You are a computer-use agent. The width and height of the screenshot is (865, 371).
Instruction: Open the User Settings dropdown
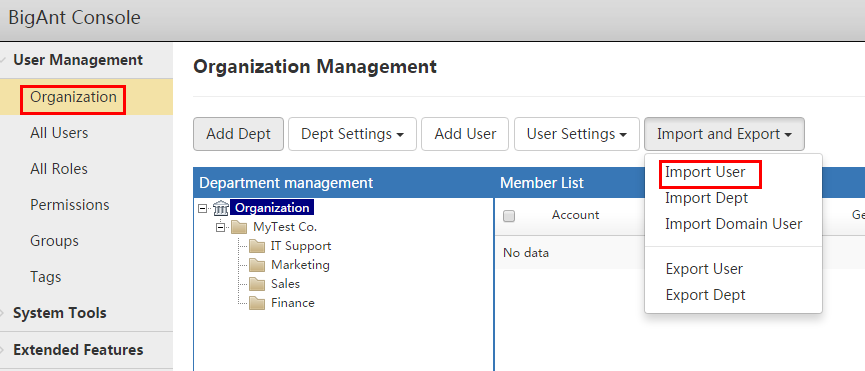[x=576, y=134]
